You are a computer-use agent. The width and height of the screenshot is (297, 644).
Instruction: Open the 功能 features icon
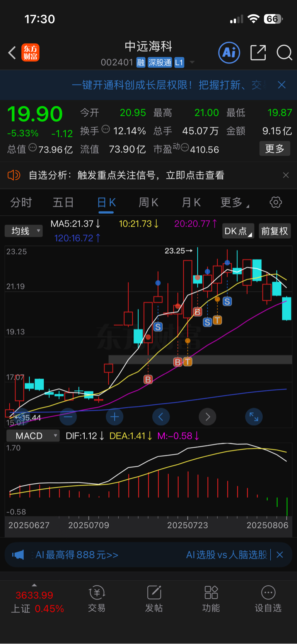pyautogui.click(x=211, y=599)
